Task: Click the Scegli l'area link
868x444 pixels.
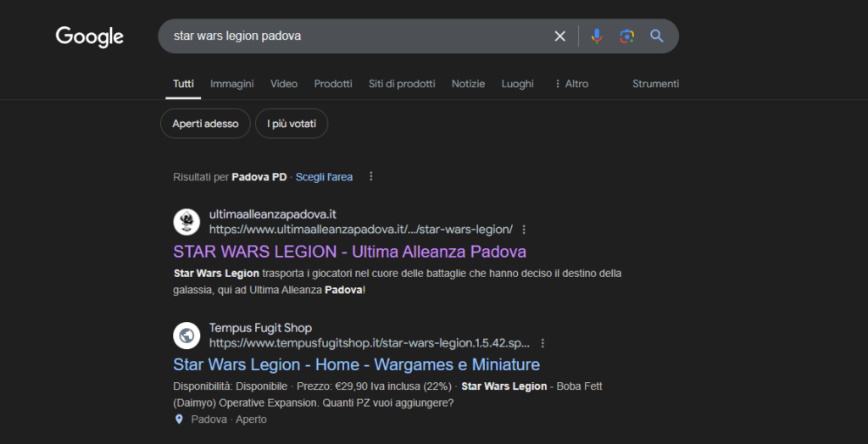Action: point(324,177)
